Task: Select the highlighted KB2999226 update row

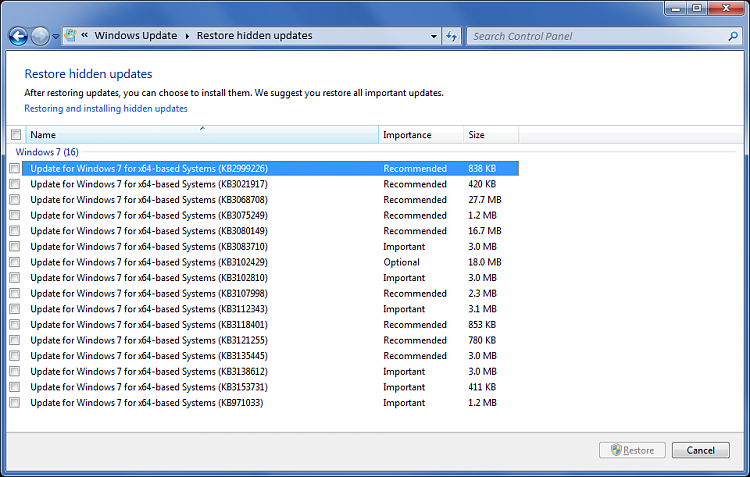Action: pyautogui.click(x=270, y=168)
